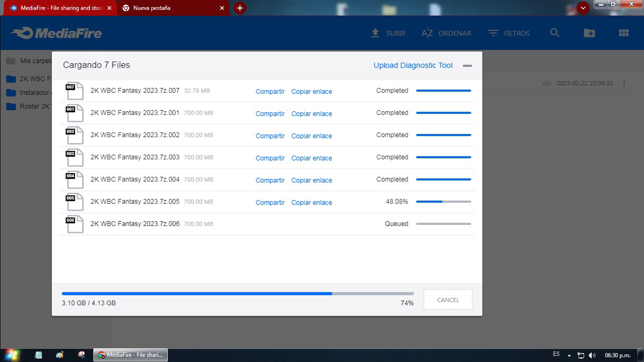The width and height of the screenshot is (644, 362).
Task: Click Compartir for 2K WBC Fantasy 2023.7z.002
Action: (270, 136)
